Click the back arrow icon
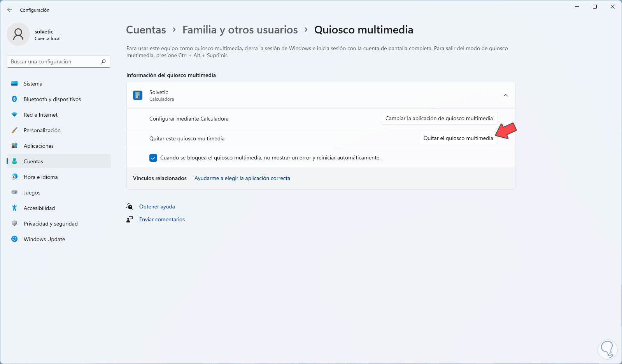622x364 pixels. click(x=10, y=10)
